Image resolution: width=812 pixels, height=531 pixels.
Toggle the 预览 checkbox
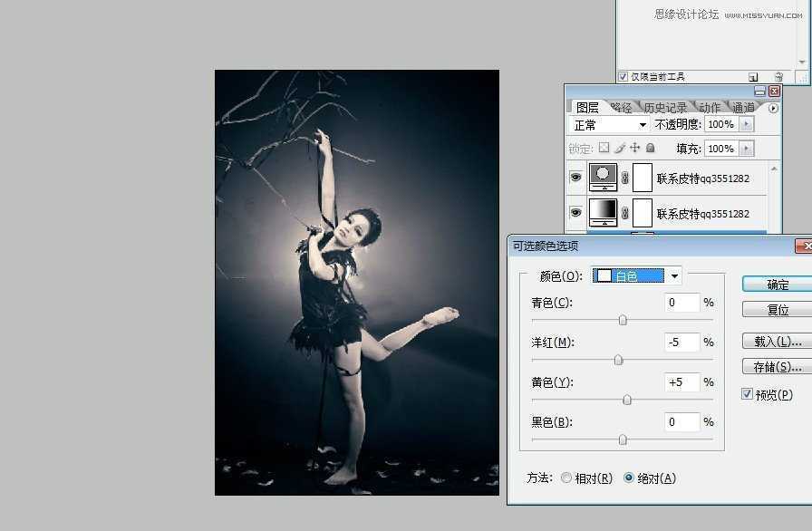(747, 394)
